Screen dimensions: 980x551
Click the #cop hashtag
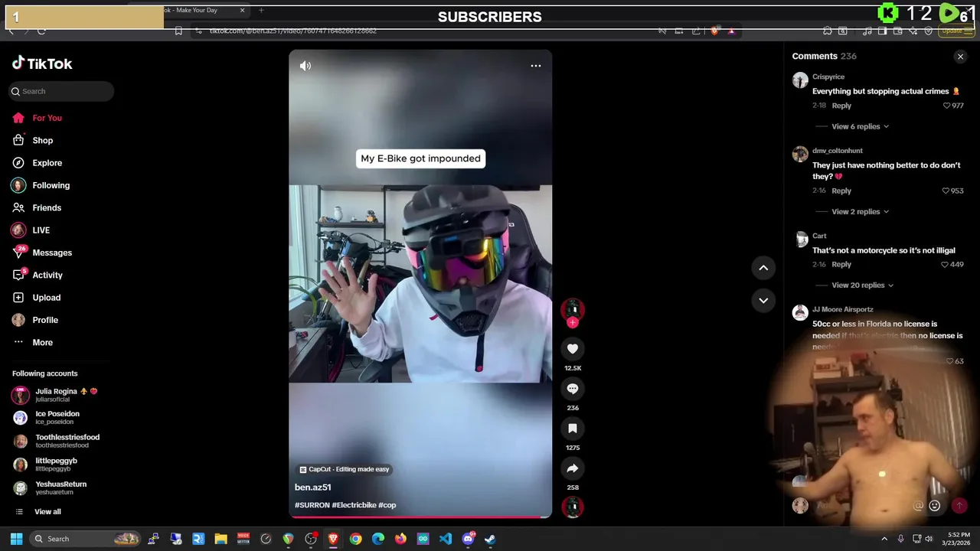[387, 505]
